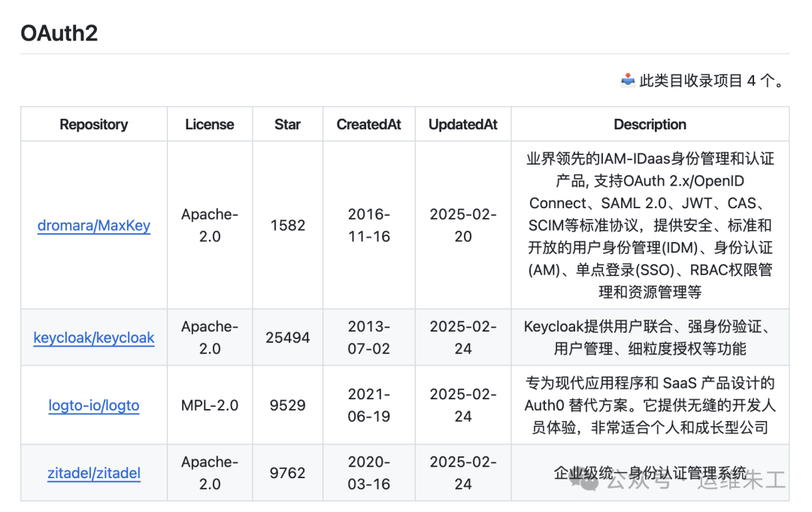
Task: Click the '此类目收录项目 4 个' summary text
Action: tap(712, 80)
